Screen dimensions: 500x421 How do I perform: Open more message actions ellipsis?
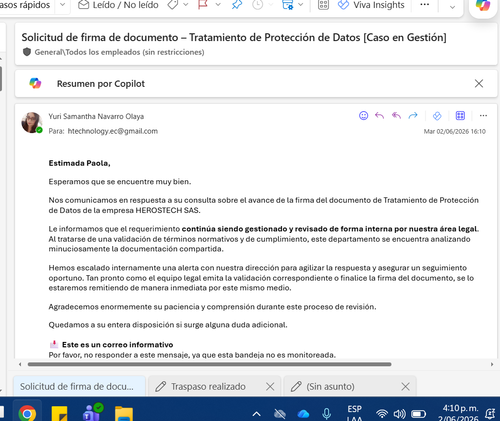(x=483, y=116)
